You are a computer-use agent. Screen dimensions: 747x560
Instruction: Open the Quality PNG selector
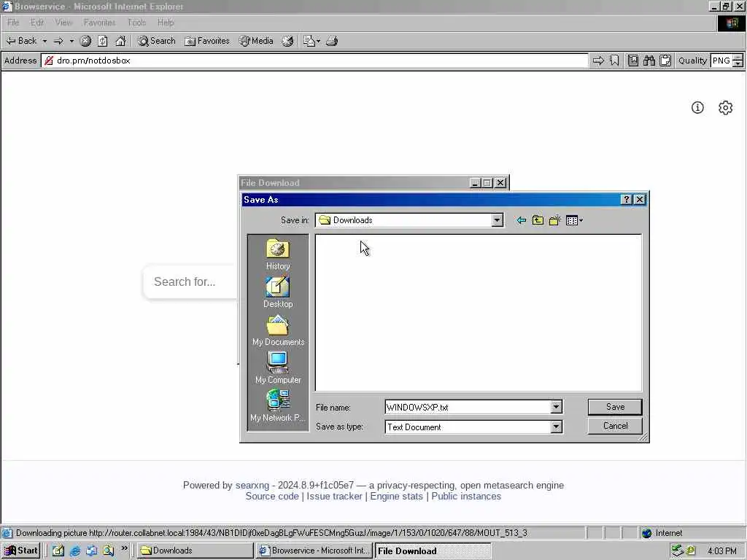coord(721,61)
